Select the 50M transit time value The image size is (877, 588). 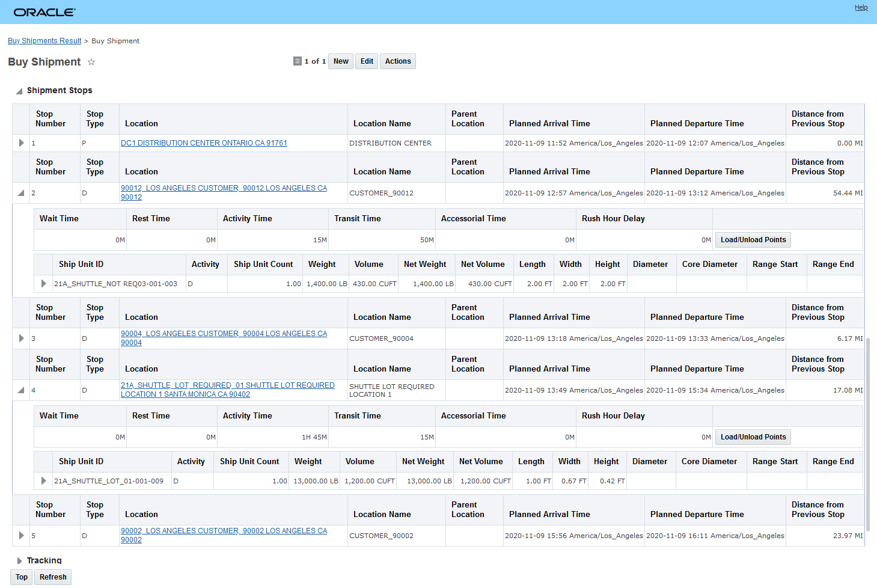427,240
